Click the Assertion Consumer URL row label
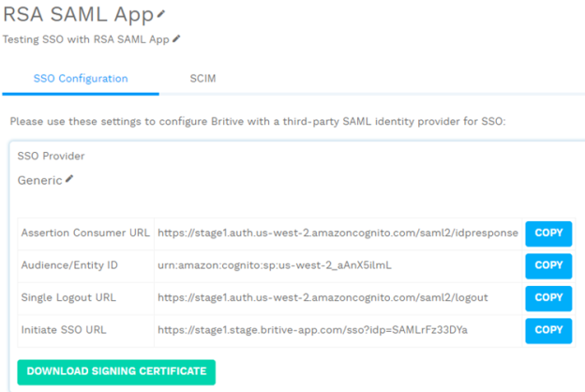The image size is (585, 392). click(x=85, y=234)
